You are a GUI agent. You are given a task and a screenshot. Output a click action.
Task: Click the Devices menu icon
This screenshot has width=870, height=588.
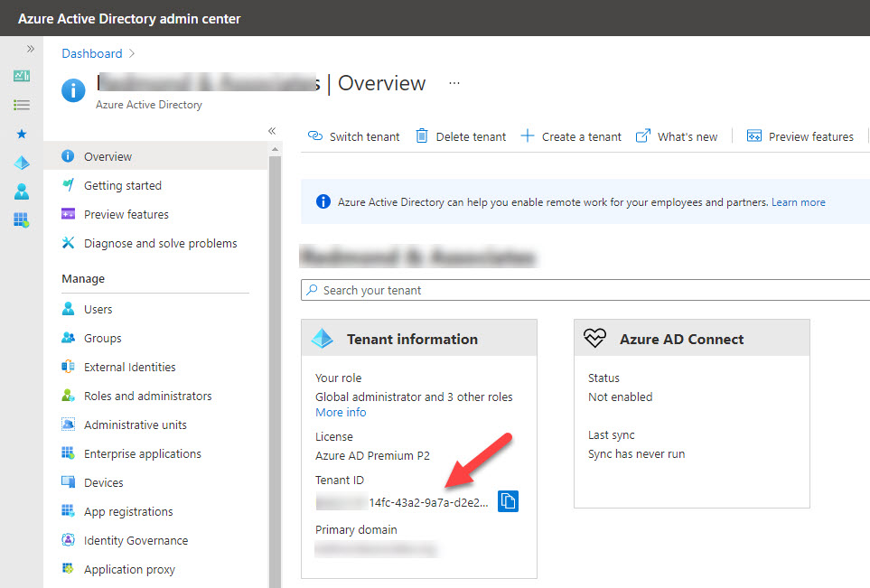tap(68, 481)
